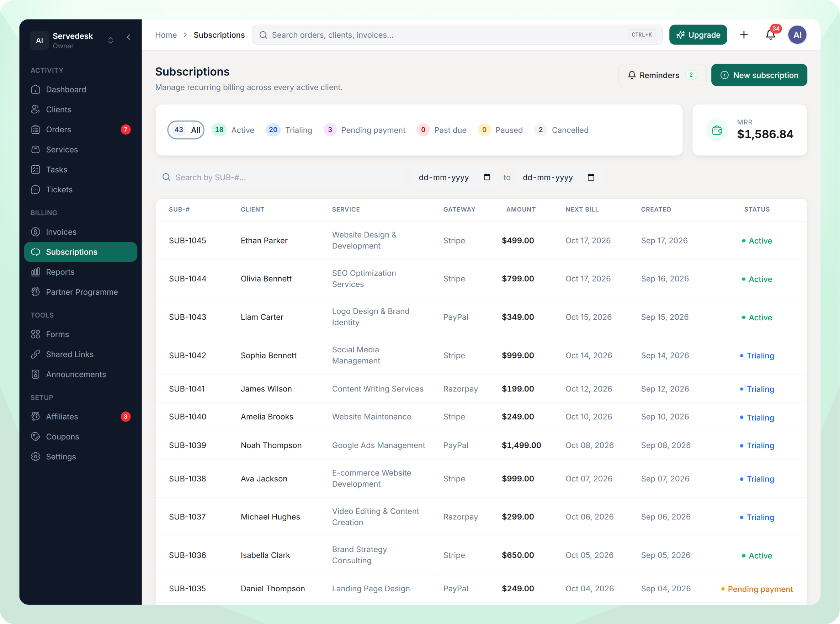
Task: Click the CTRL+K shortcut hint
Action: (x=642, y=35)
